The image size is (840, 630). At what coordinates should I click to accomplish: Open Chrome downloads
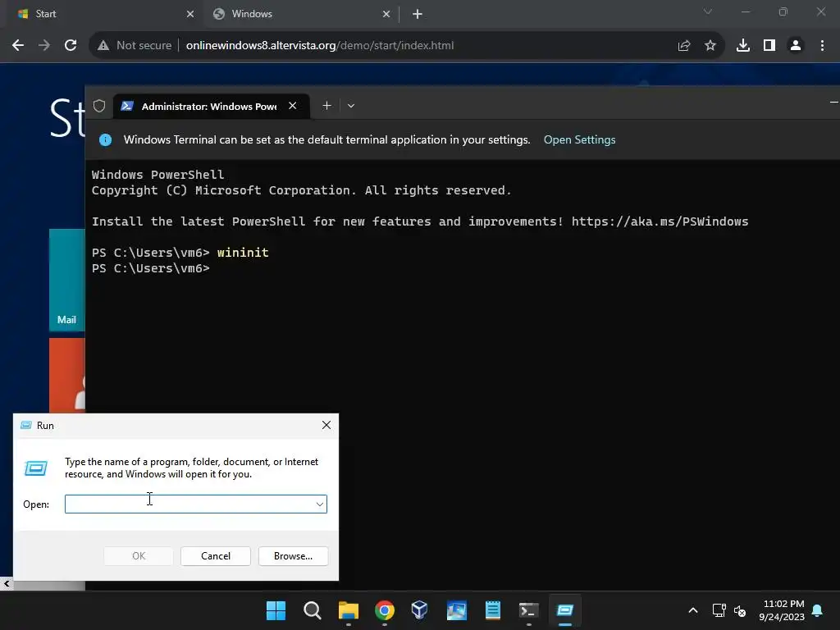743,46
